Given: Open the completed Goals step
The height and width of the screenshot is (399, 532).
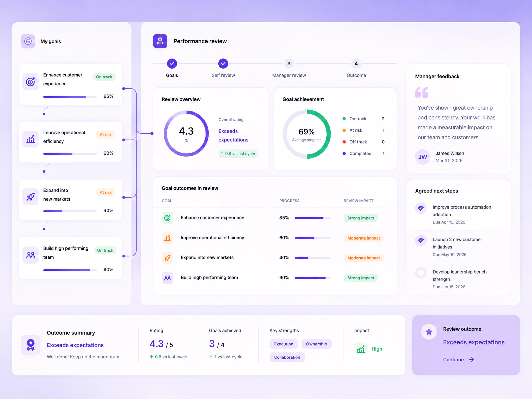Looking at the screenshot, I should 172,64.
